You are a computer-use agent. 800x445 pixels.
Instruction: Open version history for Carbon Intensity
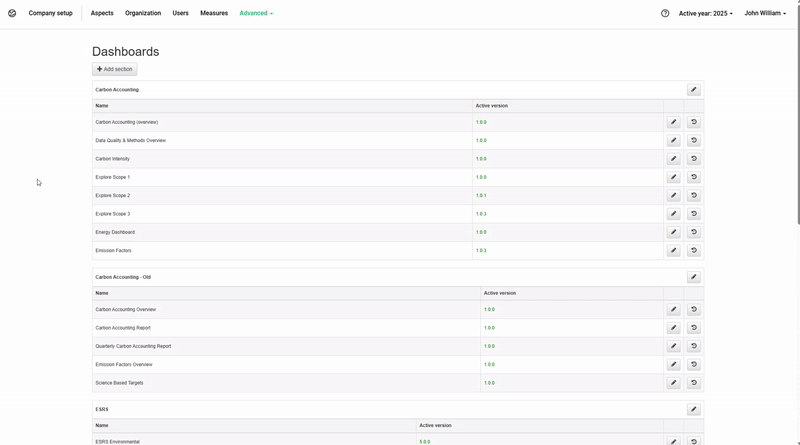point(693,159)
